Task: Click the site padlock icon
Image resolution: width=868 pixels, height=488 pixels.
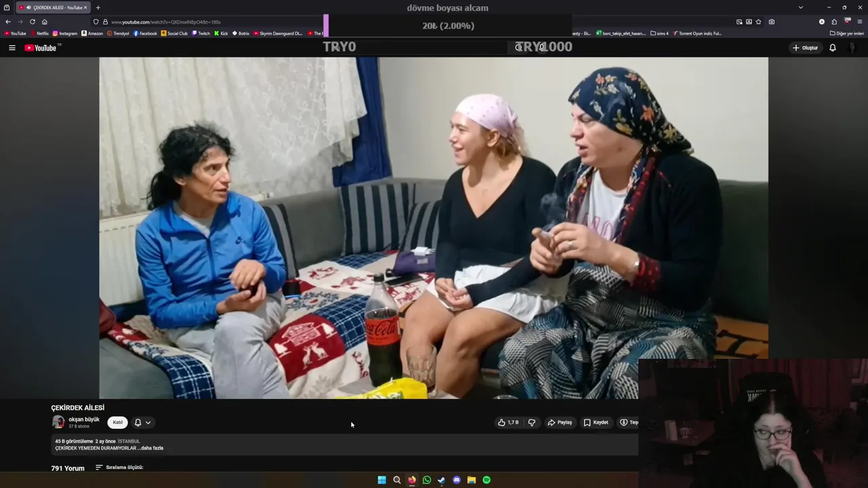Action: [x=105, y=22]
